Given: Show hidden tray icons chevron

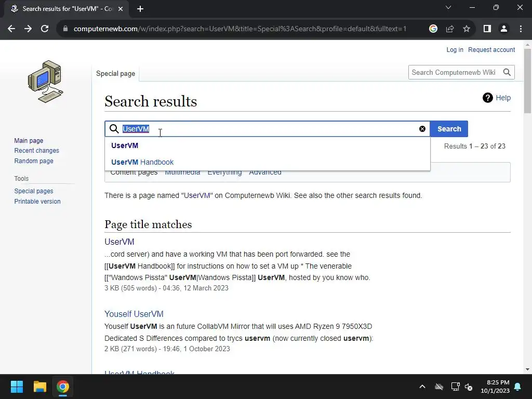Looking at the screenshot, I should (422, 387).
